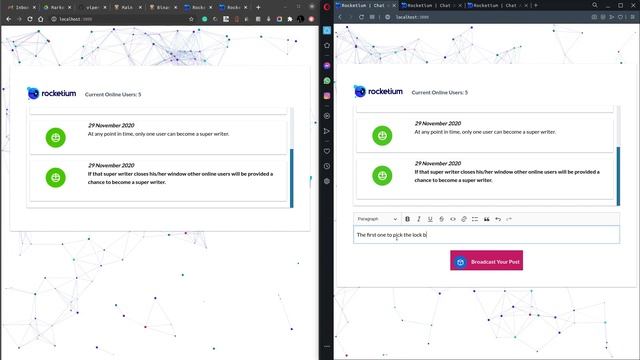This screenshot has height=360, width=640.
Task: Open Instagram in the Opera sidebar
Action: [x=327, y=96]
